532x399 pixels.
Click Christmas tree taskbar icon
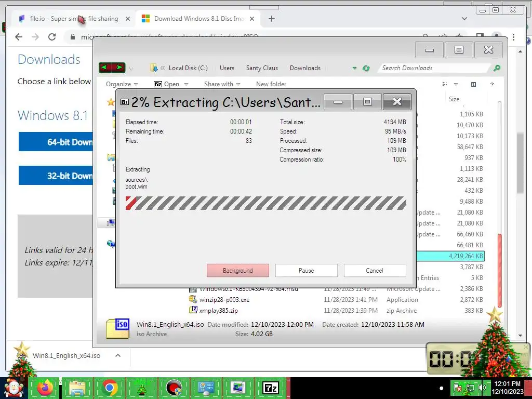tap(142, 388)
